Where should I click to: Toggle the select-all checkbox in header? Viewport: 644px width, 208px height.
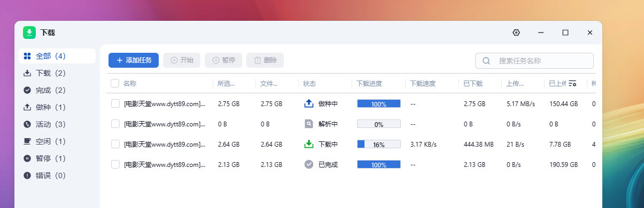point(115,83)
